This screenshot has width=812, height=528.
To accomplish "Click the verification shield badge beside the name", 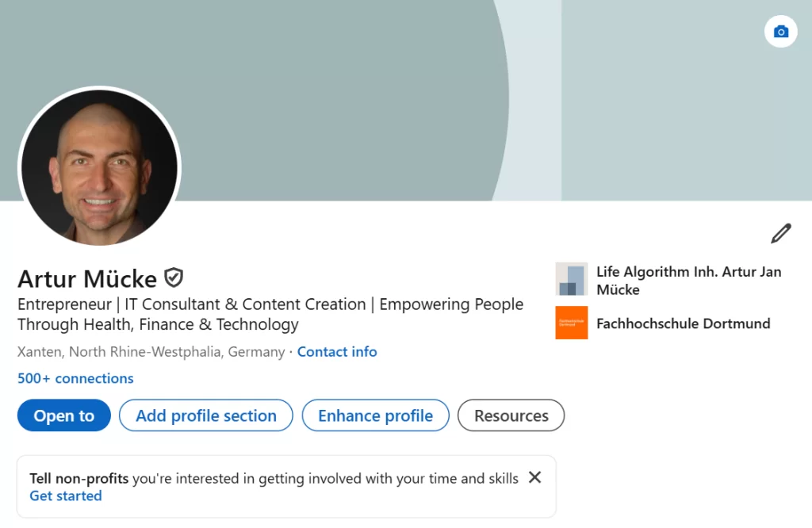I will pyautogui.click(x=174, y=277).
